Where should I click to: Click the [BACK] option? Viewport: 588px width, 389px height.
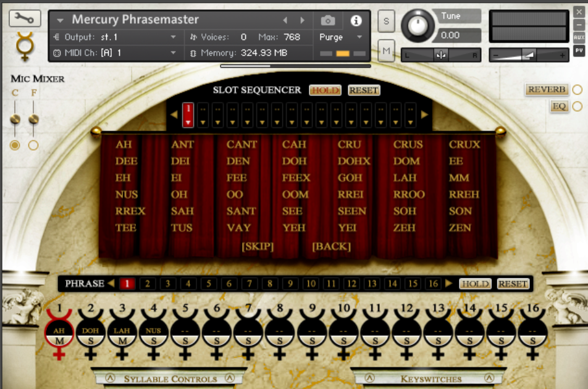point(332,246)
